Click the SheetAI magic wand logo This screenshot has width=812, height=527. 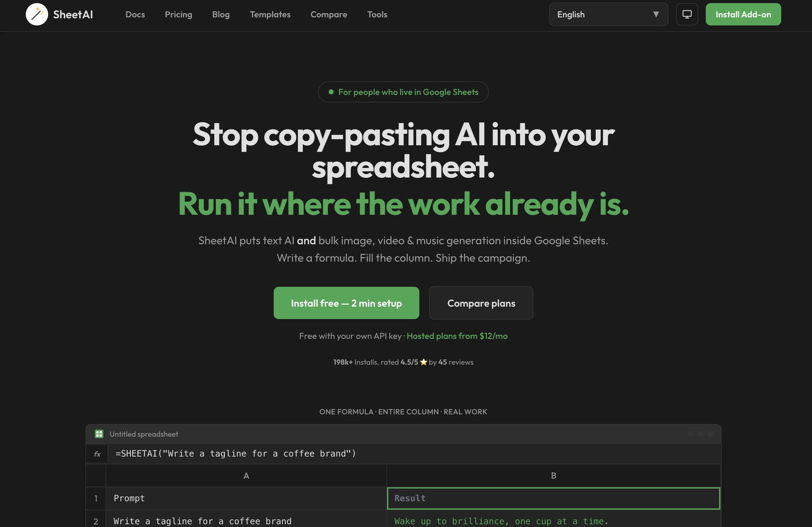coord(37,14)
